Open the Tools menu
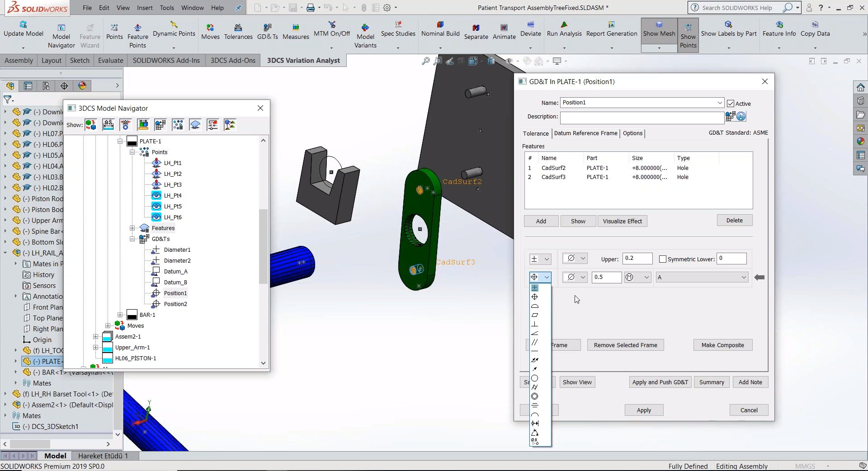Image resolution: width=868 pixels, height=471 pixels. pos(167,8)
